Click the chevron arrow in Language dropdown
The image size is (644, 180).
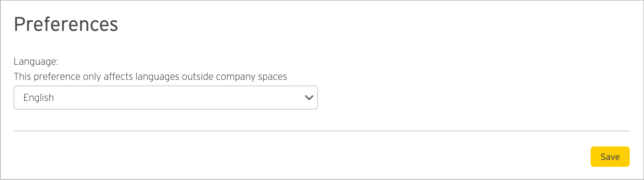pos(309,98)
